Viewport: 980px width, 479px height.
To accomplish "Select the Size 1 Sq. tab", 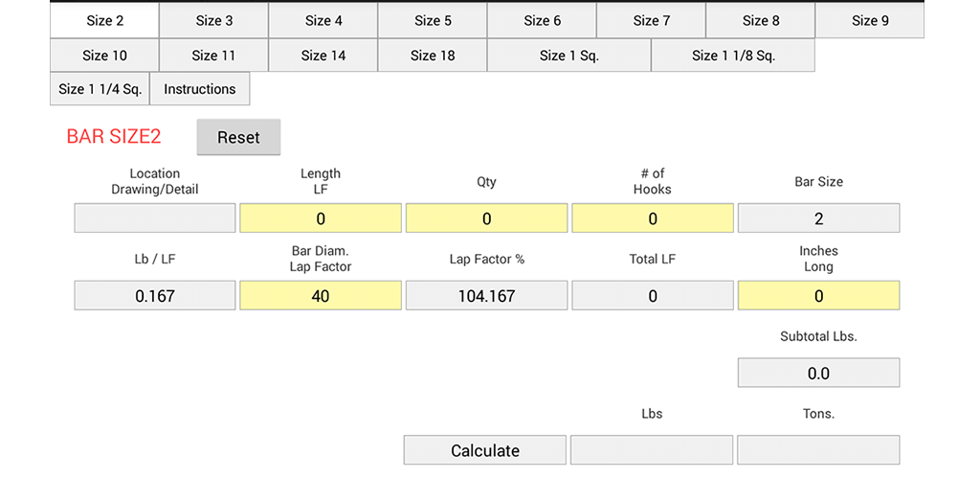I will [x=569, y=55].
